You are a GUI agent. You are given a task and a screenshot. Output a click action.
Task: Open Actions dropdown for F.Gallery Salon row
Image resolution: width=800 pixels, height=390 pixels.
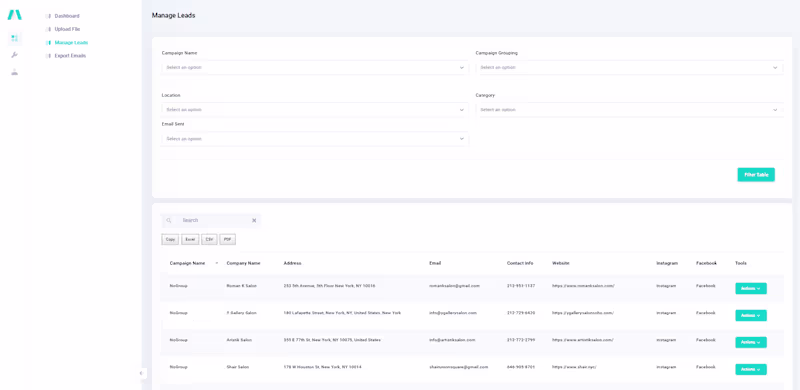pos(751,315)
